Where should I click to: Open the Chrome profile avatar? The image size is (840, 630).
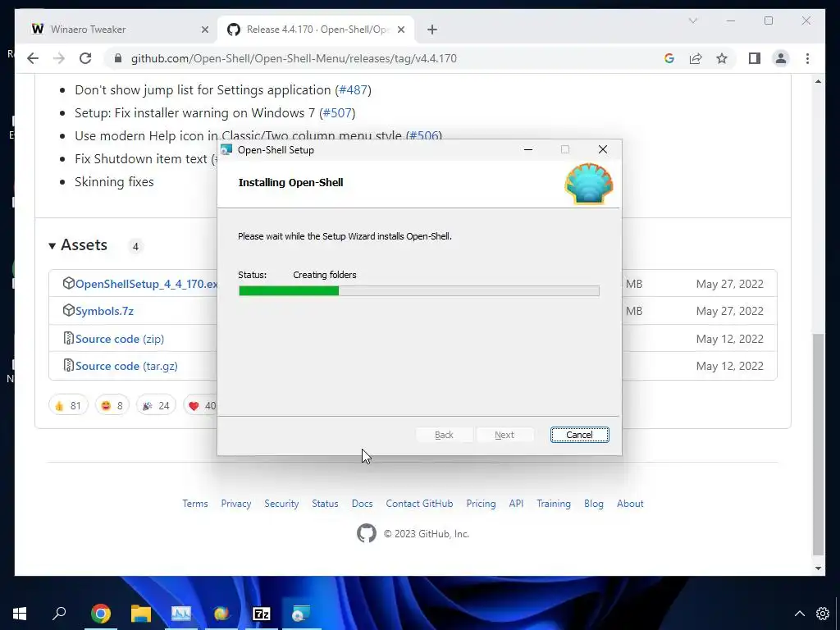click(781, 58)
